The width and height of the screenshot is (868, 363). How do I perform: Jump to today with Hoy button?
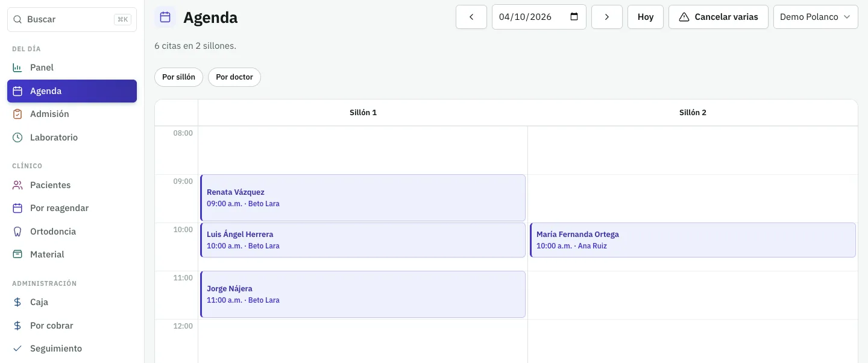pyautogui.click(x=646, y=17)
